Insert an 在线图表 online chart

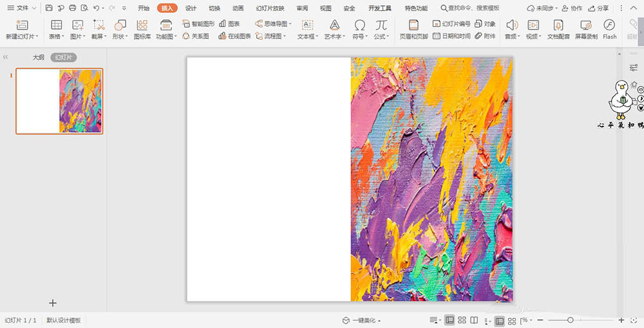[234, 36]
